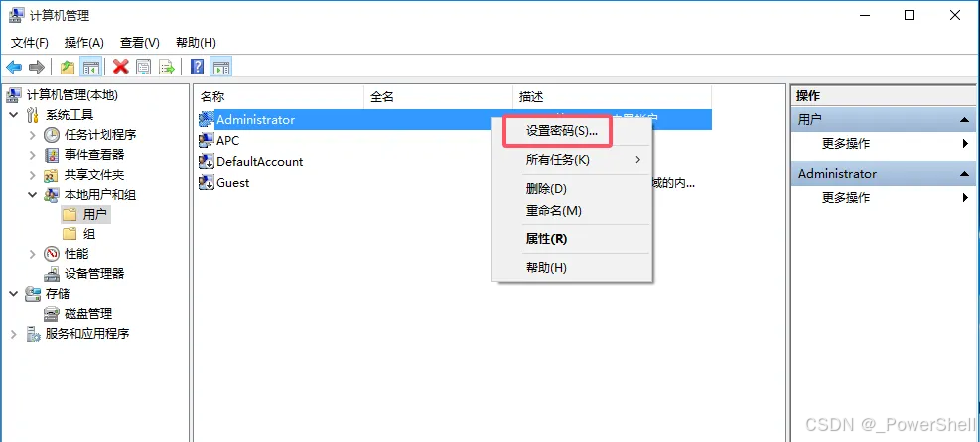Select the Administrator user row

455,120
